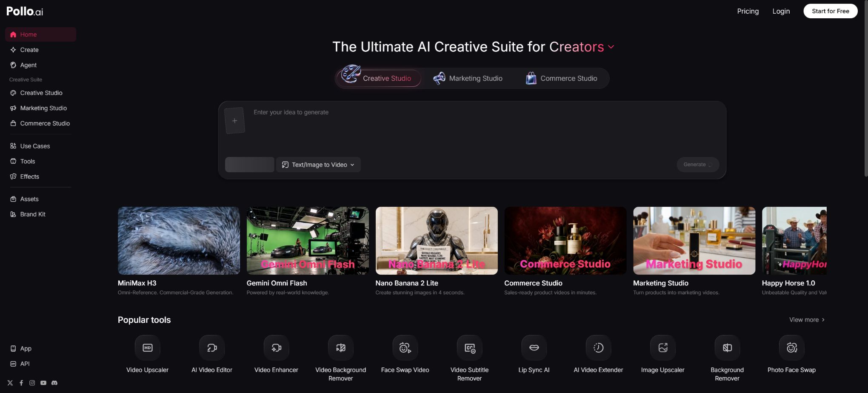The image size is (868, 393).
Task: Open Tools in the sidebar
Action: 41,161
